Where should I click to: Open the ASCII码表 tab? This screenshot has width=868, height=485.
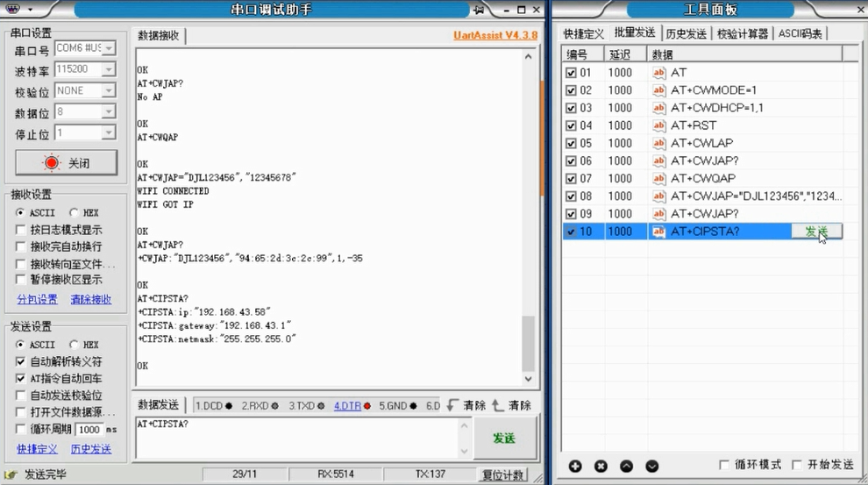800,34
